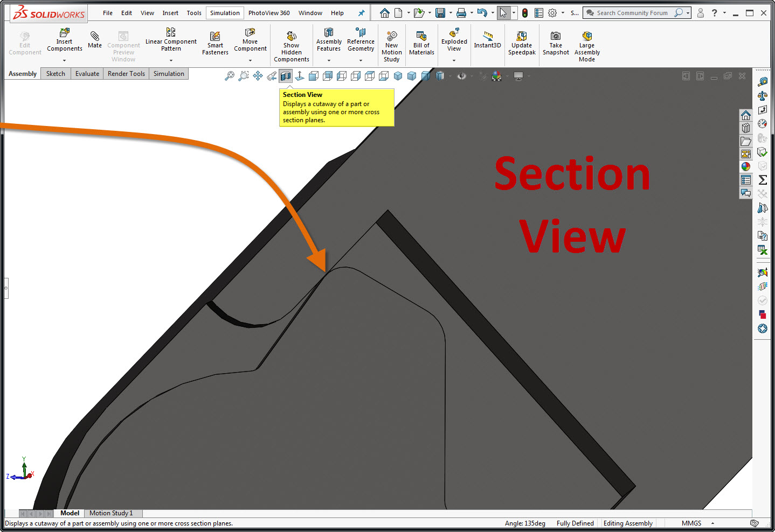Expand Reference Geometry dropdown arrow
Viewport: 775px width, 532px height.
coord(361,60)
